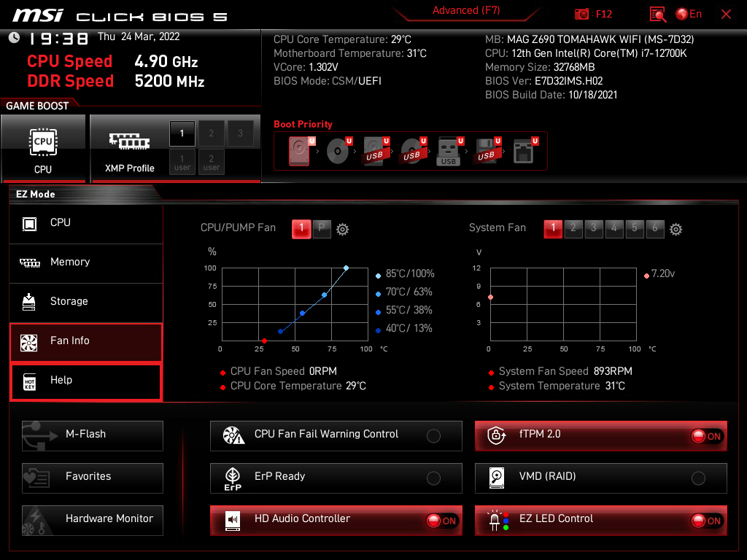Turn off EZ LED Control switch
Viewport: 747px width, 560px height.
[x=706, y=521]
